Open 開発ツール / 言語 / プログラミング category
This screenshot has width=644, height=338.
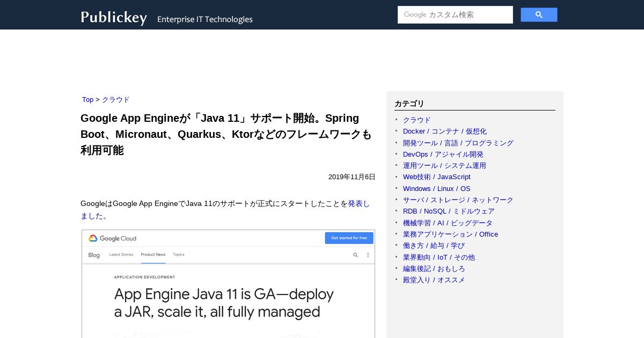458,143
